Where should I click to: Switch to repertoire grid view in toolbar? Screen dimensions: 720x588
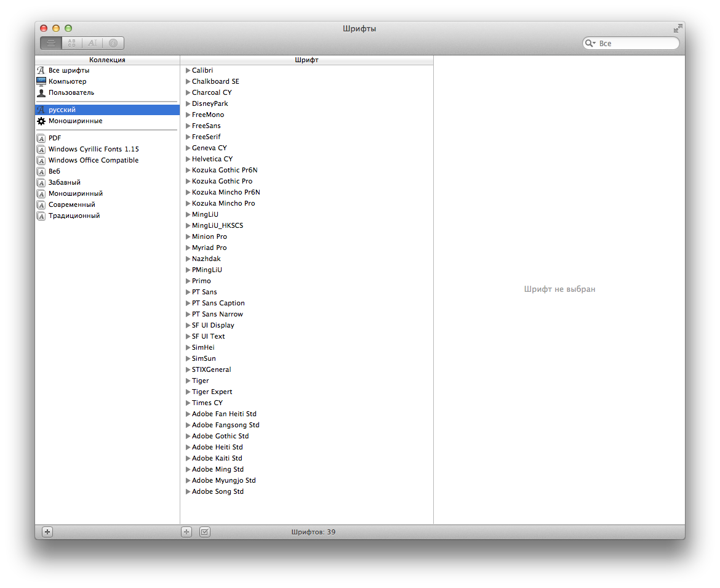(71, 43)
